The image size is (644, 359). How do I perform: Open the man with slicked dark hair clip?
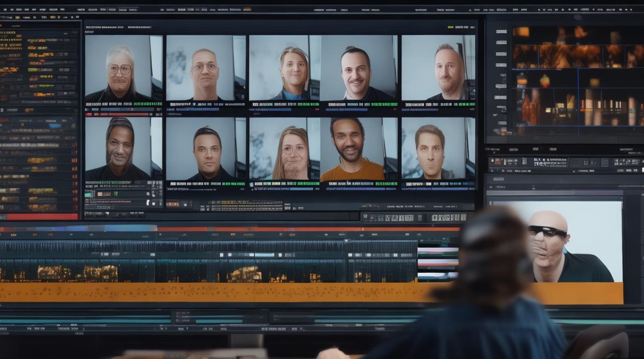coord(206,148)
